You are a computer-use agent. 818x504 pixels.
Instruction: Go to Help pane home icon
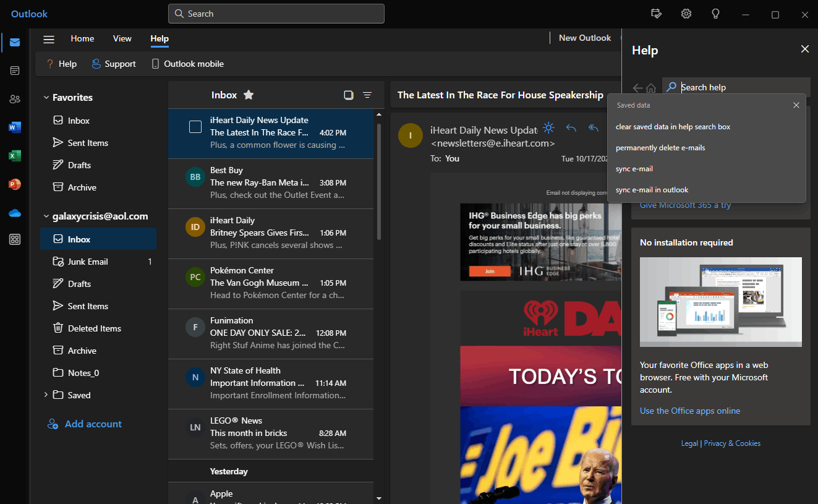tap(651, 88)
